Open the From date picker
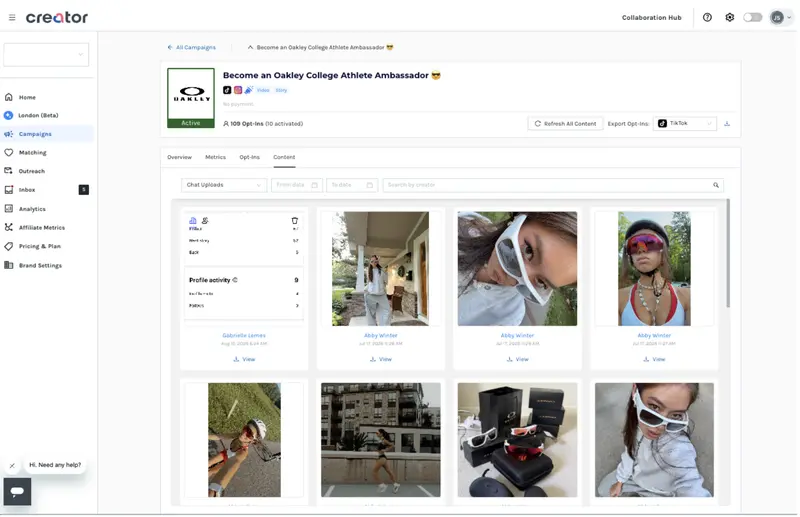Viewport: 800px width, 517px height. coord(297,185)
